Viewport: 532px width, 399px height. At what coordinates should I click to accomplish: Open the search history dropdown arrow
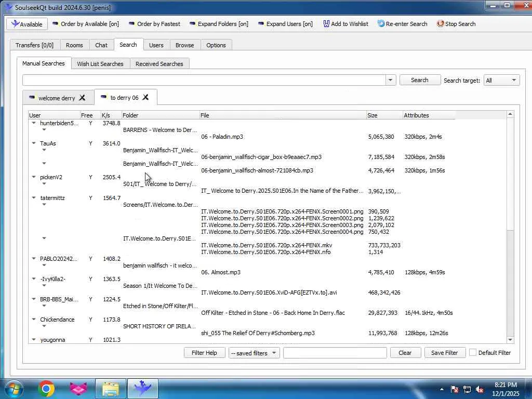(x=390, y=80)
